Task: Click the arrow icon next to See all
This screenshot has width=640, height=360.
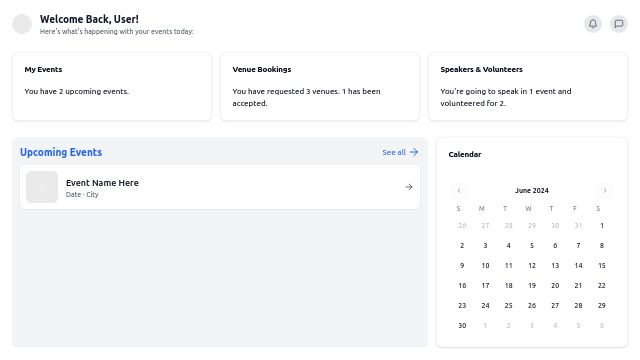Action: (x=414, y=152)
